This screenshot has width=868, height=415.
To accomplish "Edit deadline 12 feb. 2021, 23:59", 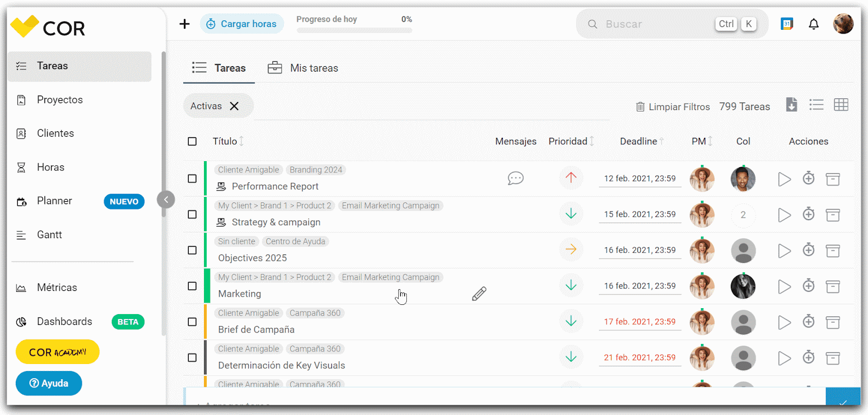I will click(640, 178).
